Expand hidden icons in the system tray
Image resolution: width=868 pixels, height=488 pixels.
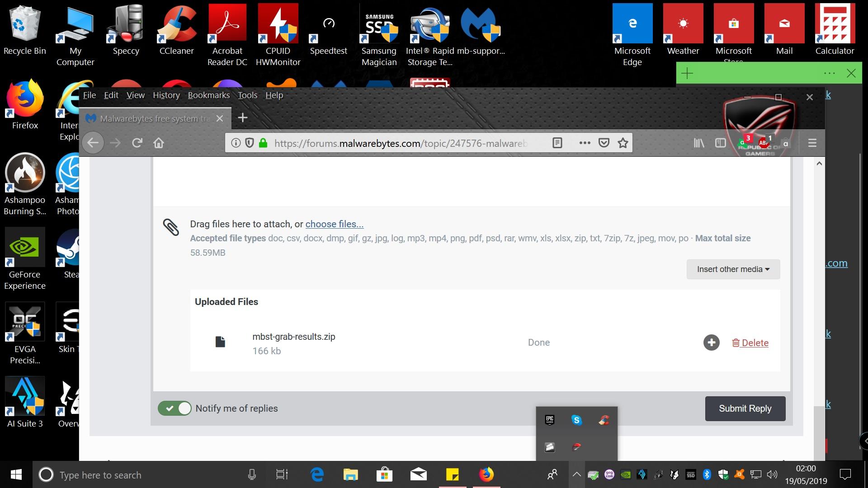pos(576,474)
